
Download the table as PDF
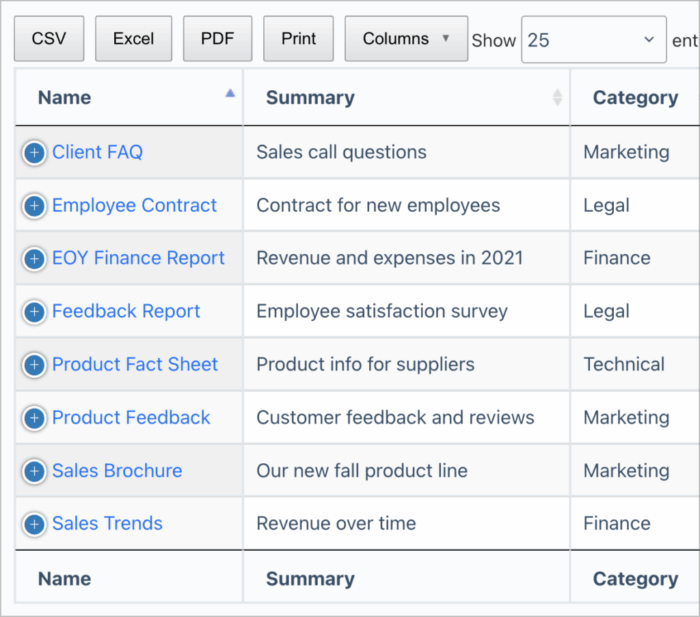click(217, 38)
